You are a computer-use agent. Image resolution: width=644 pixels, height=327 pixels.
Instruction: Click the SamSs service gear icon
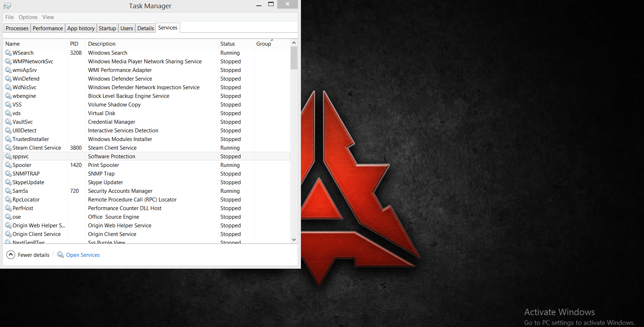click(8, 191)
